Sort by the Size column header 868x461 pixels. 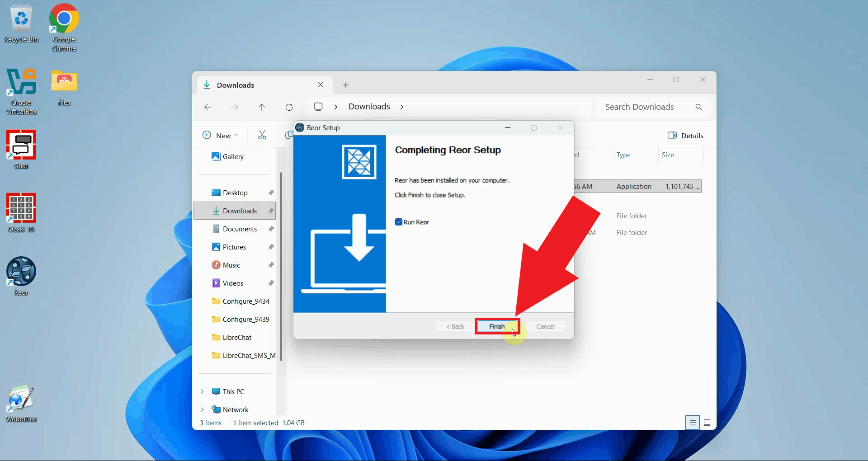[x=668, y=155]
